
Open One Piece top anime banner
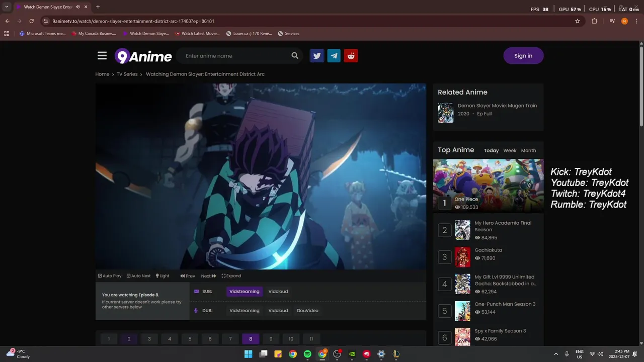(488, 186)
